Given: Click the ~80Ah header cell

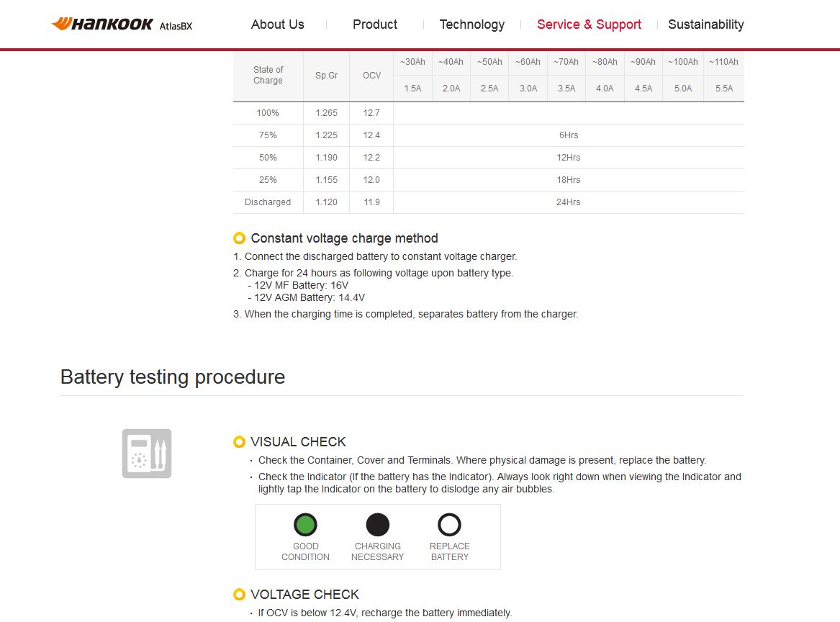Looking at the screenshot, I should (x=605, y=62).
